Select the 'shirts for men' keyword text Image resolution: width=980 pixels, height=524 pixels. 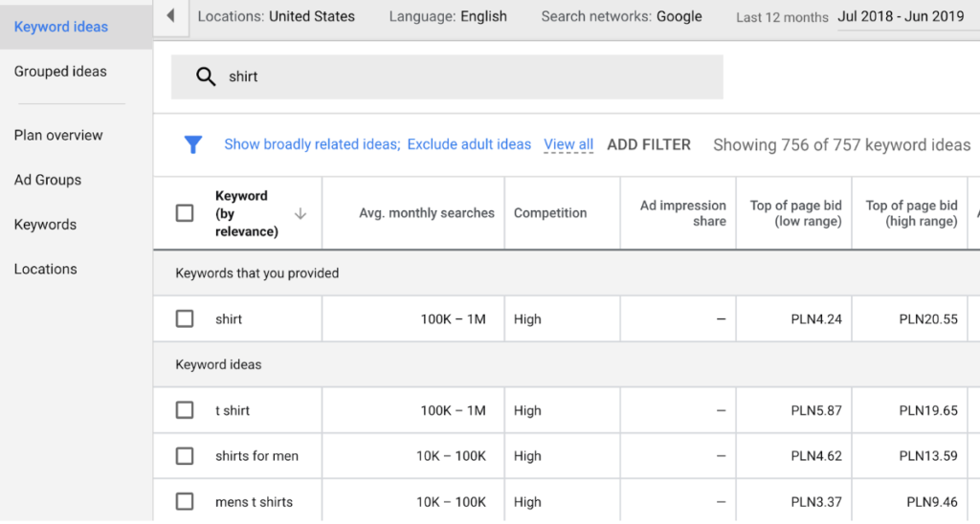pos(256,456)
